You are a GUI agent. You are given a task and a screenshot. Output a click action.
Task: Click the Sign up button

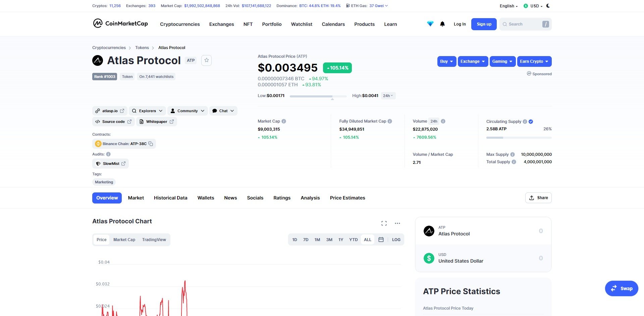pyautogui.click(x=484, y=24)
